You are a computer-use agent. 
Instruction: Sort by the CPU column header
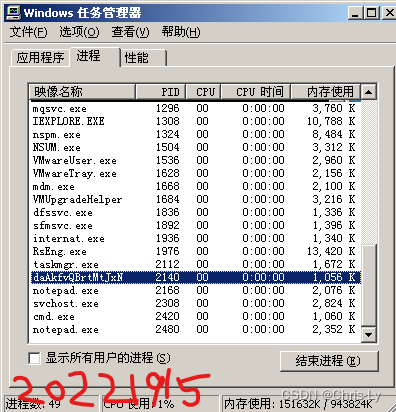point(203,92)
